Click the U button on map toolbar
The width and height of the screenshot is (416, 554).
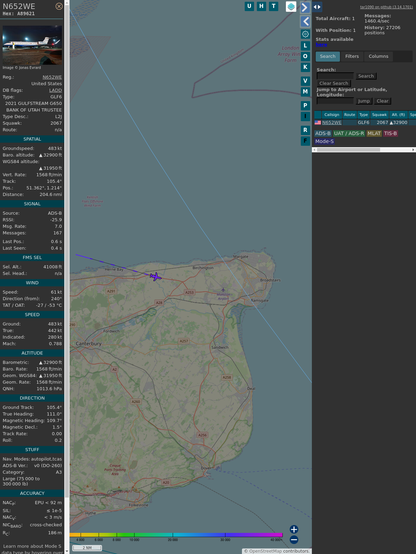[x=249, y=6]
